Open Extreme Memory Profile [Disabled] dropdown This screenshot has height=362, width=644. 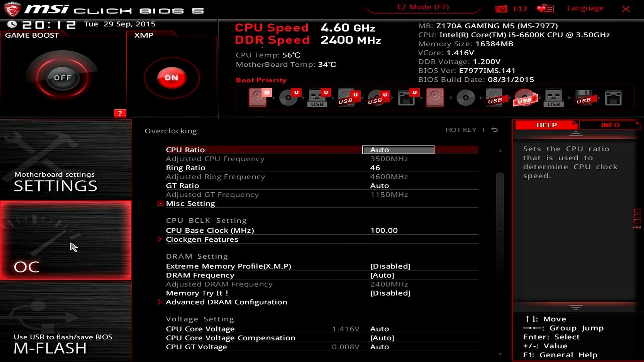[x=390, y=266]
